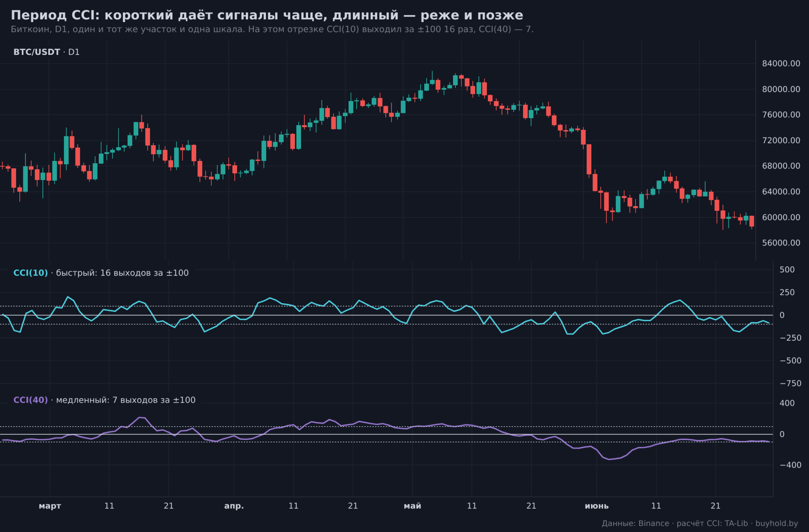Click the subtitle text below the title
Viewport: 809px width, 532px height.
point(272,29)
